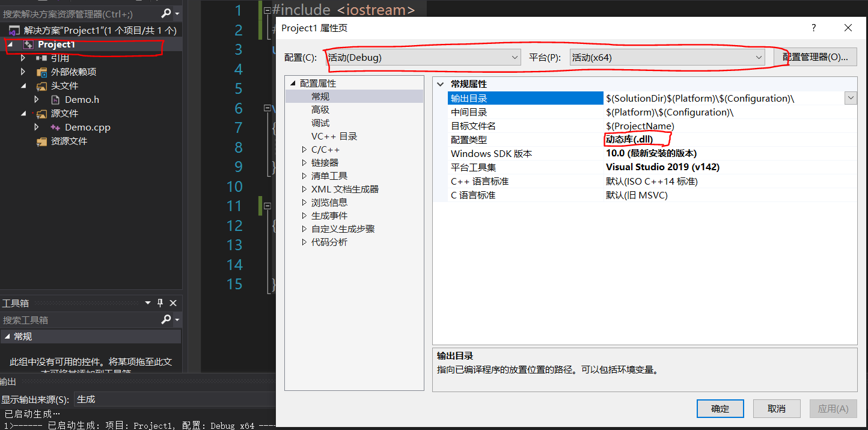Select 调试 in the properties tree
Viewport: 868px width, 430px height.
point(320,123)
